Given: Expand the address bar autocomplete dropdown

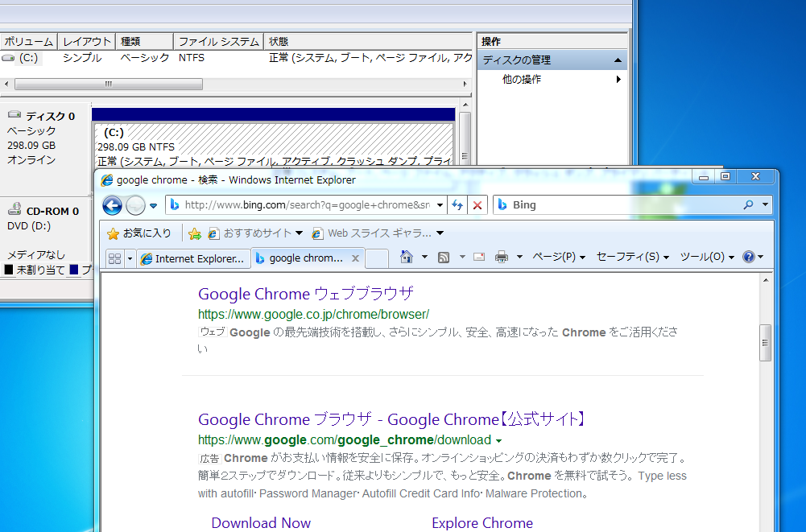Looking at the screenshot, I should click(440, 205).
